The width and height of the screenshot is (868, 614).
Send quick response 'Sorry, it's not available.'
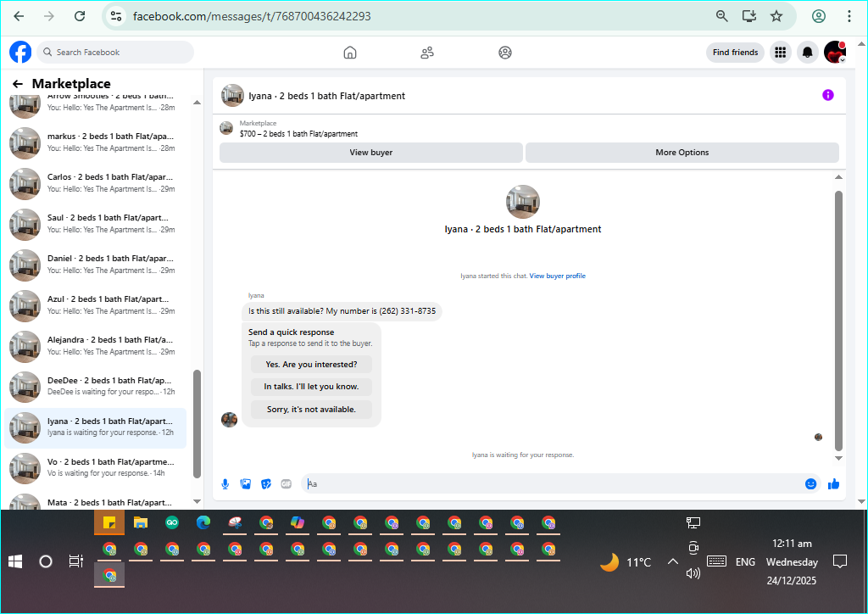pos(311,409)
